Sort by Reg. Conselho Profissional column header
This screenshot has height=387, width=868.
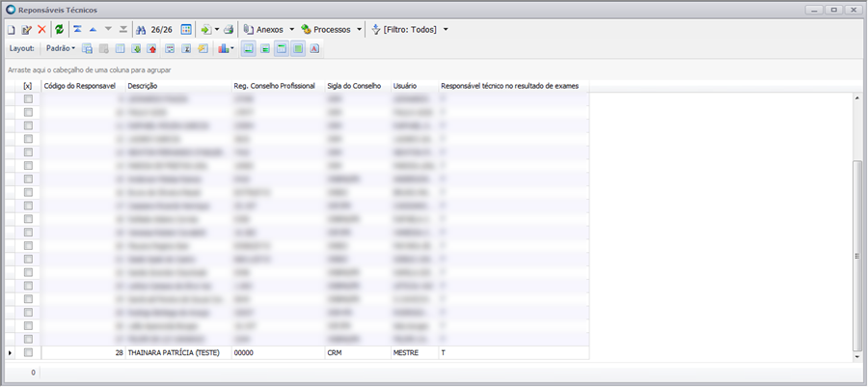click(278, 86)
